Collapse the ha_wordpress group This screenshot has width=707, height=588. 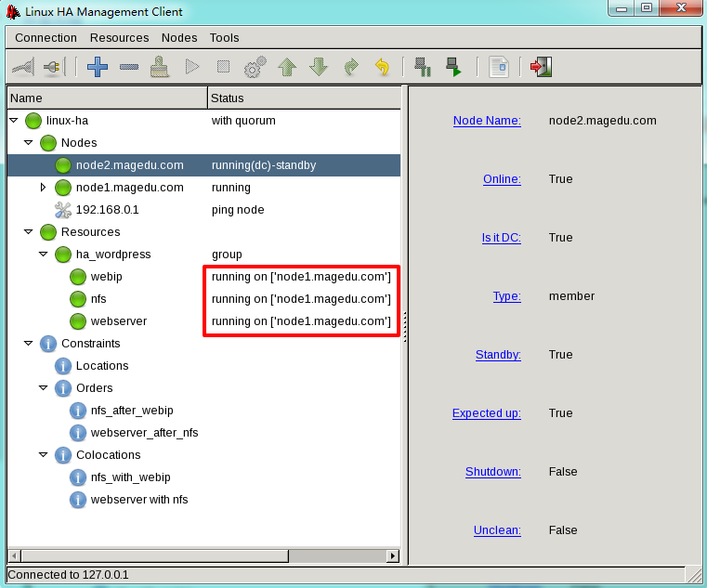(44, 255)
